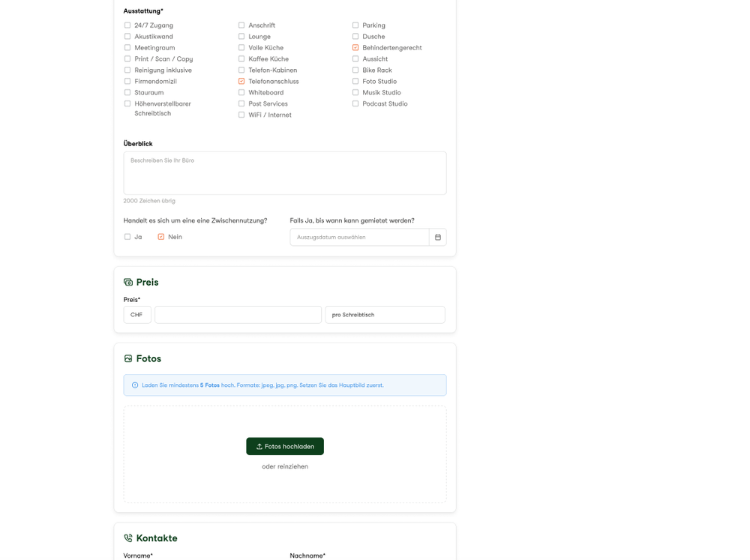
Task: Click the calendar icon beside the move-out date
Action: [438, 237]
